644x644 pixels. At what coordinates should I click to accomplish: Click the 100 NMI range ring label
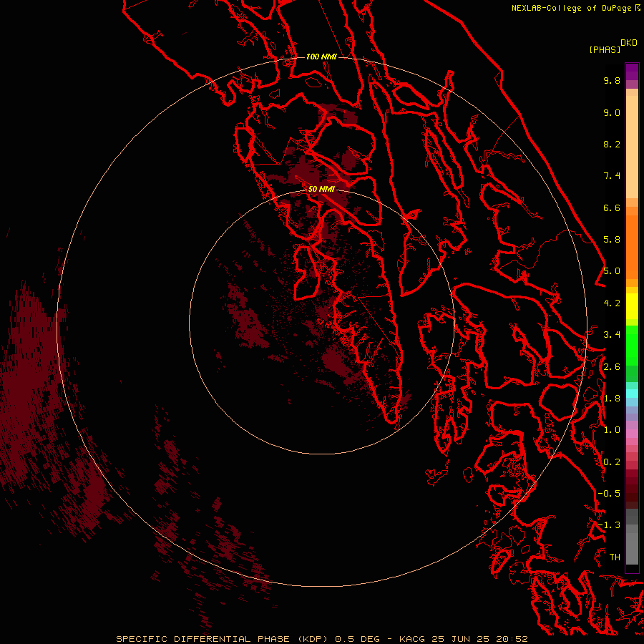tap(321, 57)
